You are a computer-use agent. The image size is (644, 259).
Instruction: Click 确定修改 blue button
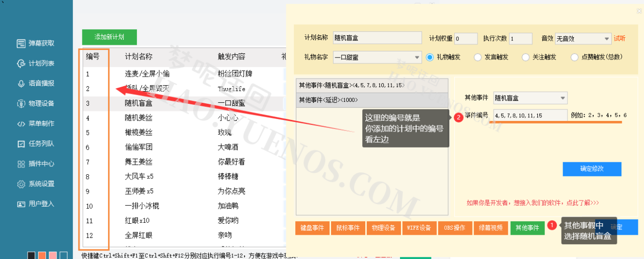[x=592, y=169]
